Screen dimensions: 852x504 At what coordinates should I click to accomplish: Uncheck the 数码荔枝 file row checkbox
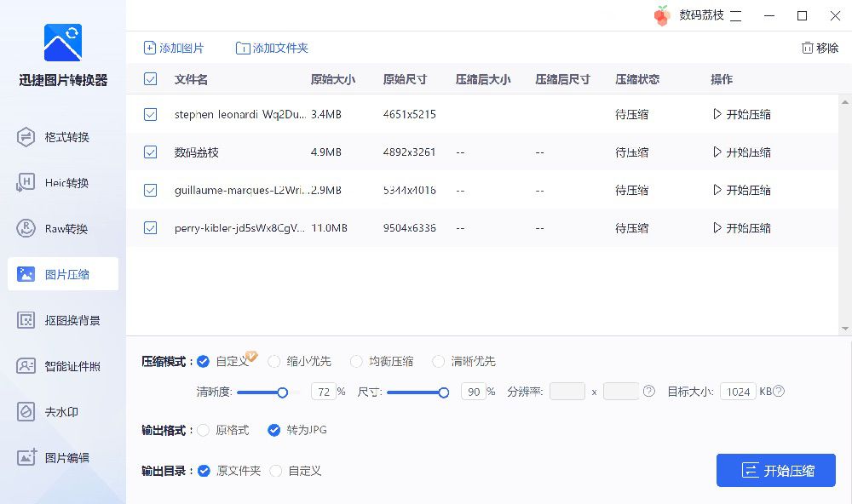click(151, 152)
